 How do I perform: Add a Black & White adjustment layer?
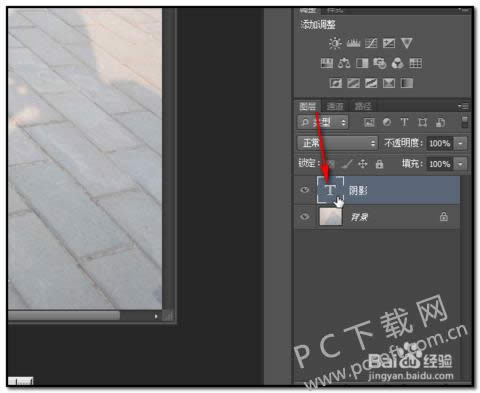click(362, 63)
